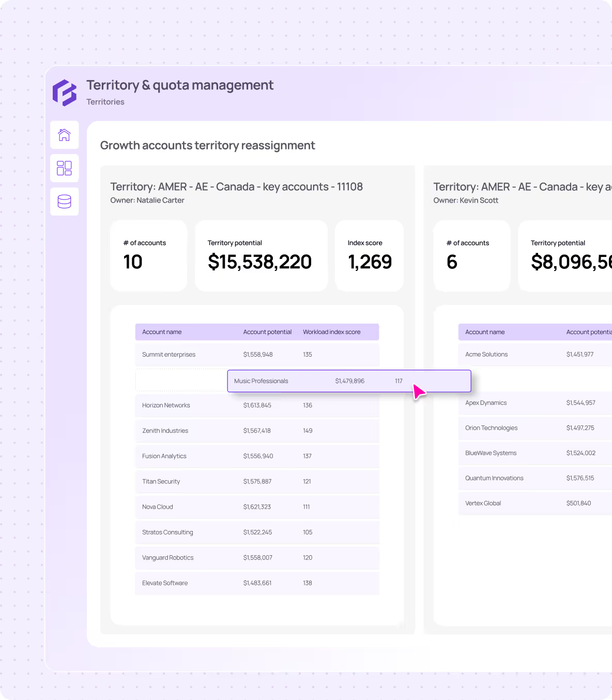Select the dragged Music Professionals row

(349, 381)
